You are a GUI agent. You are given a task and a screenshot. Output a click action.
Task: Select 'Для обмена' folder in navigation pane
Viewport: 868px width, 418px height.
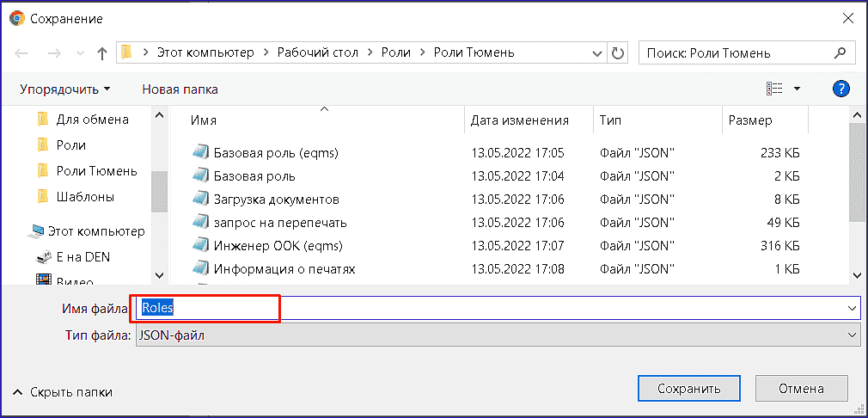click(x=93, y=120)
